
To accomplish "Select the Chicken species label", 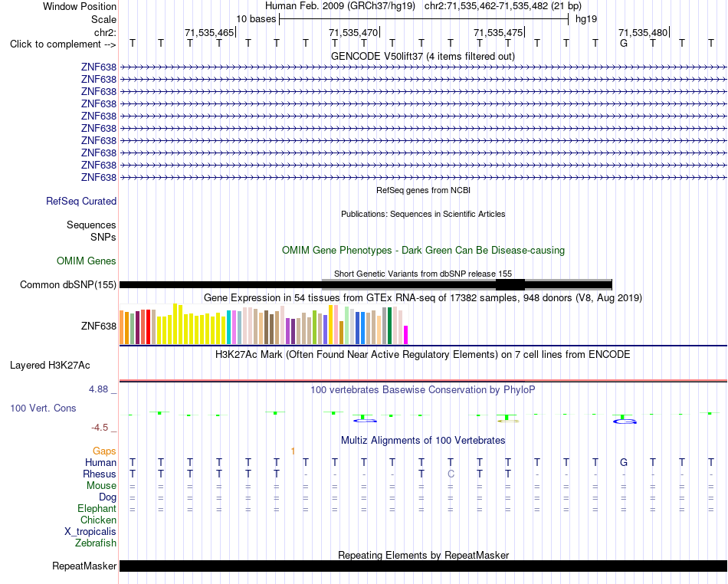I will tap(98, 520).
